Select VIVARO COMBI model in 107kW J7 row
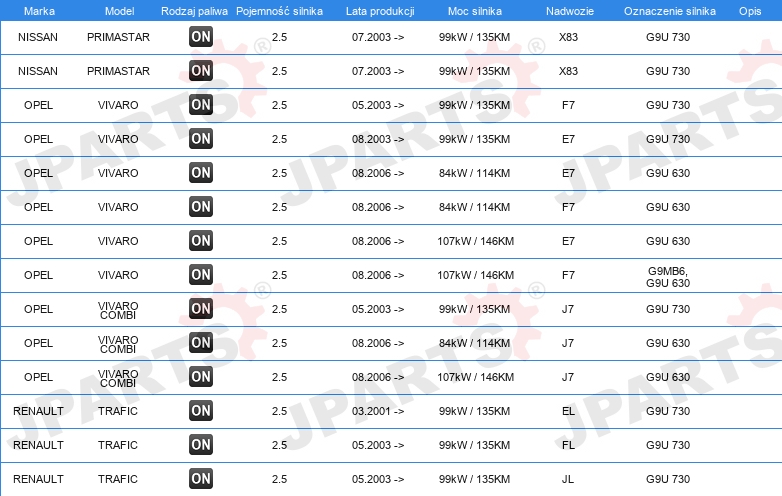782x496 pixels. [x=118, y=378]
